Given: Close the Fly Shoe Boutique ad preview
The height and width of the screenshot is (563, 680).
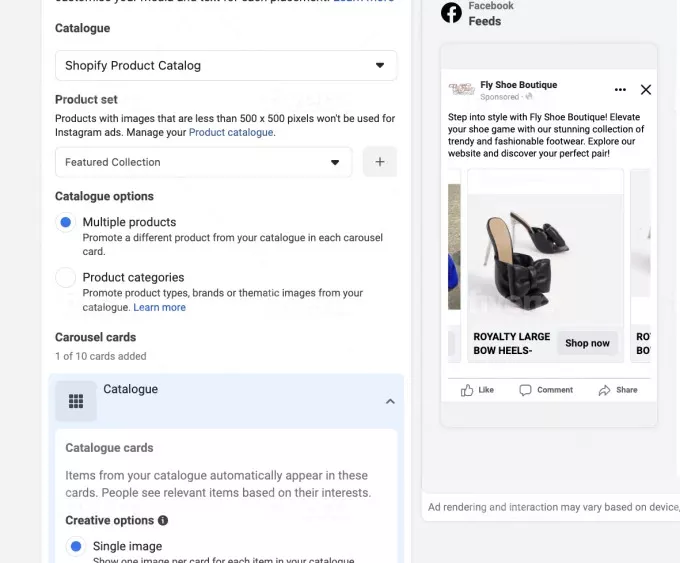Looking at the screenshot, I should [x=646, y=90].
